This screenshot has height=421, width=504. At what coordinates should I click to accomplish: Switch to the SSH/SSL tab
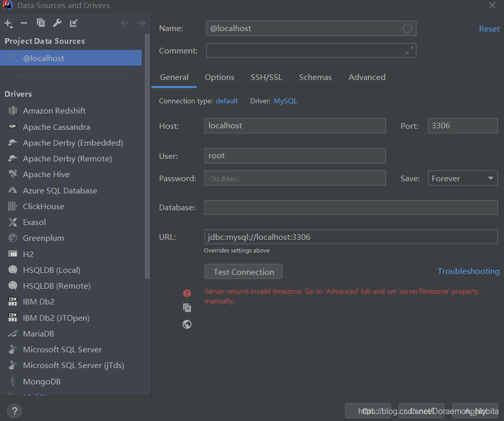[266, 77]
